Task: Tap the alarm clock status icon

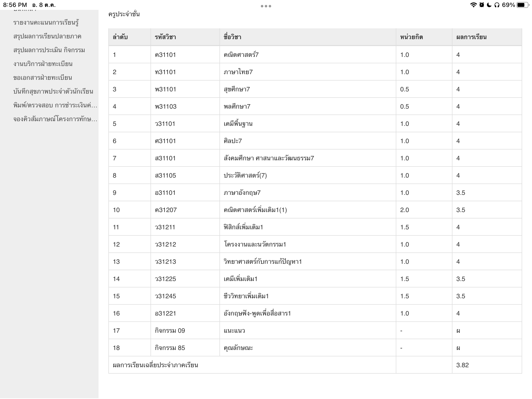Action: 482,5
